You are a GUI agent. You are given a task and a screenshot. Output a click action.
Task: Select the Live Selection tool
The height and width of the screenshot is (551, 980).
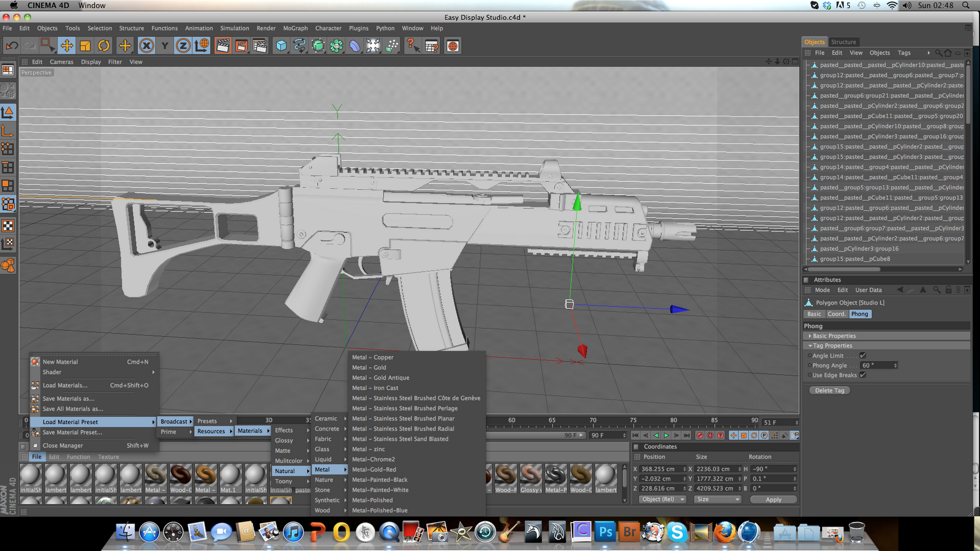point(48,45)
